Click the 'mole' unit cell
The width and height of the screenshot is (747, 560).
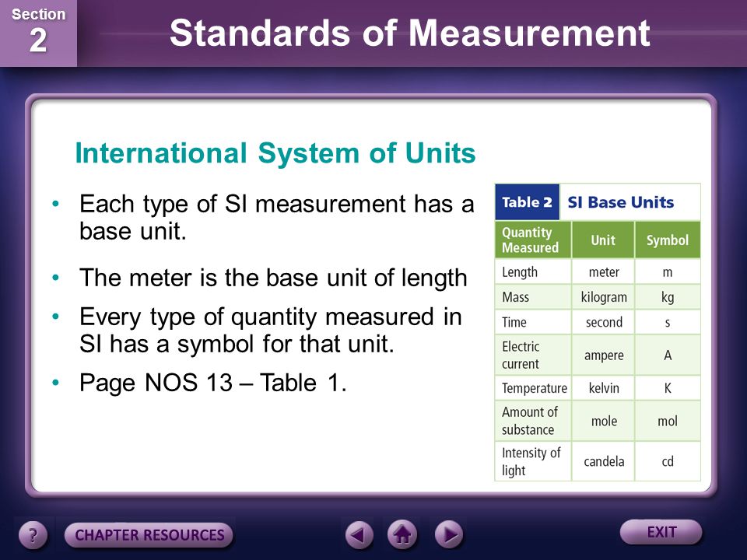[604, 421]
